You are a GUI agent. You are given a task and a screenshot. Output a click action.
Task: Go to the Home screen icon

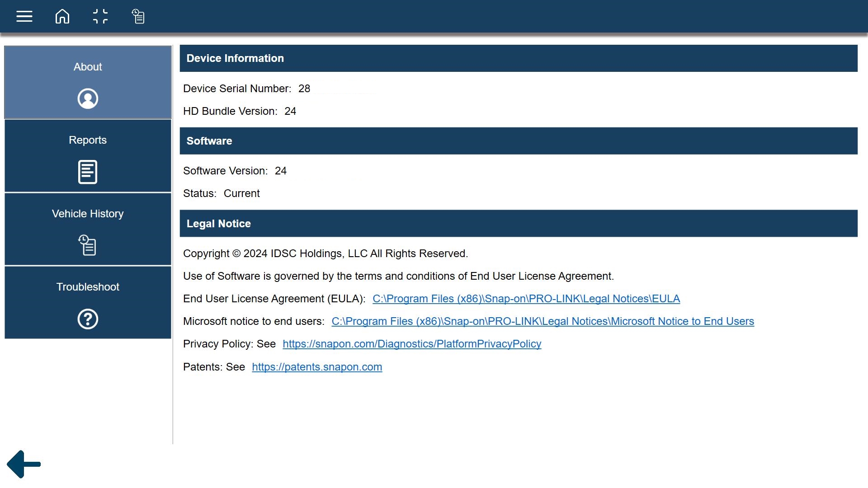(62, 17)
